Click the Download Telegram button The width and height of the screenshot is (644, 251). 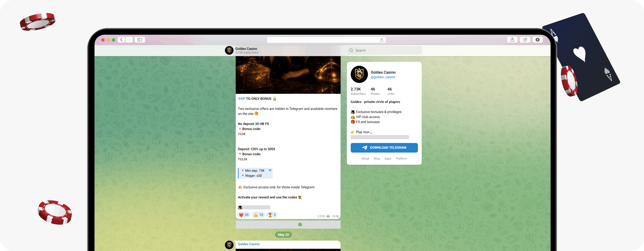pyautogui.click(x=384, y=148)
